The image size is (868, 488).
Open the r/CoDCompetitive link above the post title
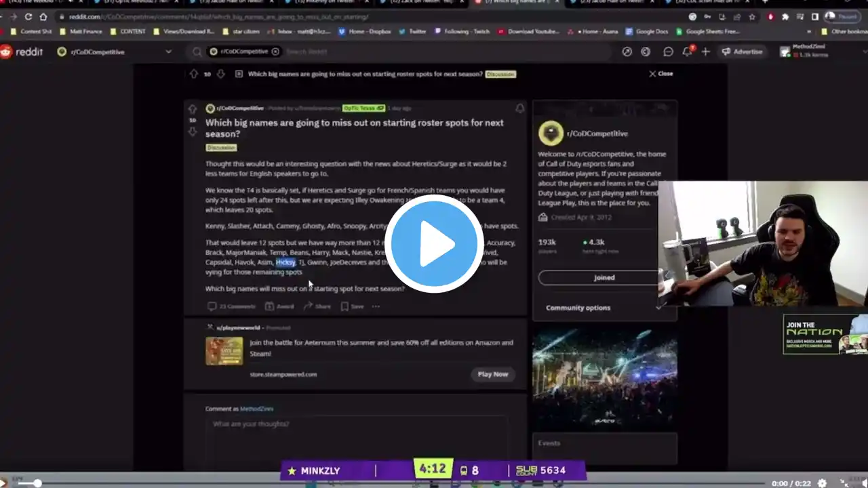[x=240, y=108]
